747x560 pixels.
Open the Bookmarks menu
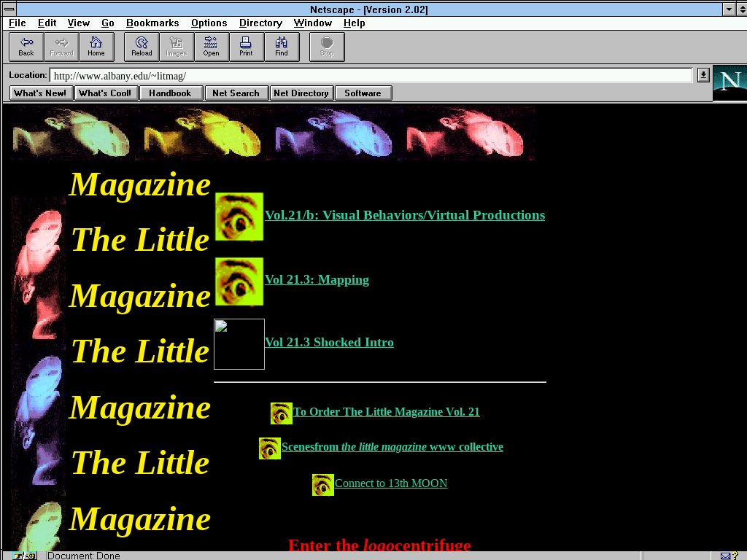(152, 23)
